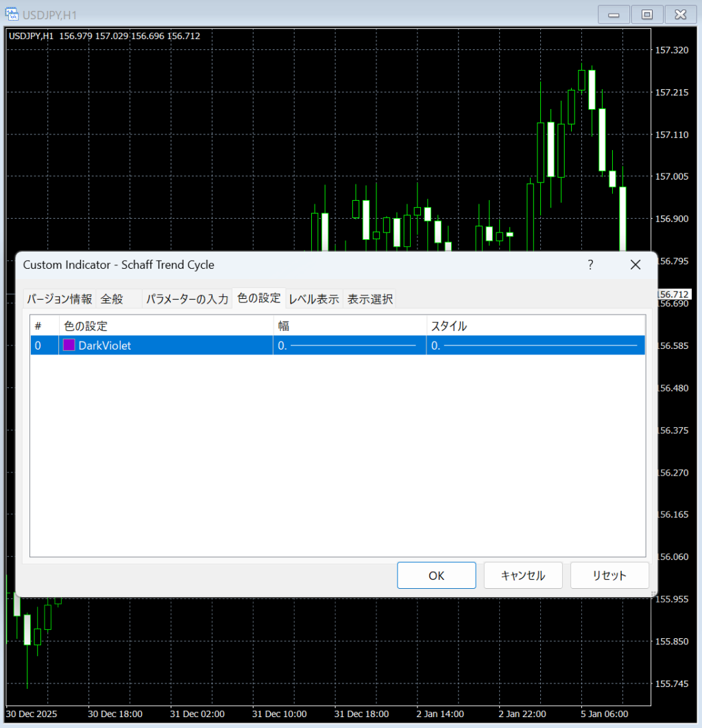Screen dimensions: 702x728
Task: Switch to the 全般 tab
Action: 112,299
